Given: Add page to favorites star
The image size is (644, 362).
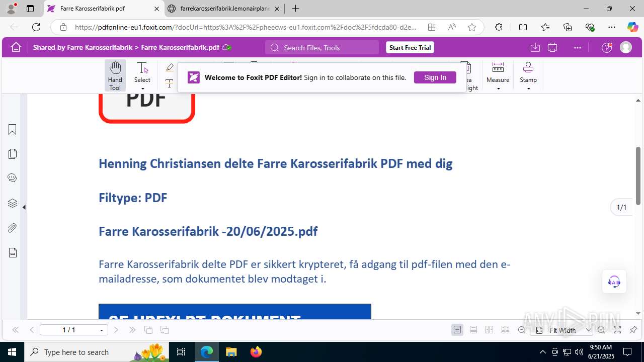Looking at the screenshot, I should pyautogui.click(x=472, y=27).
